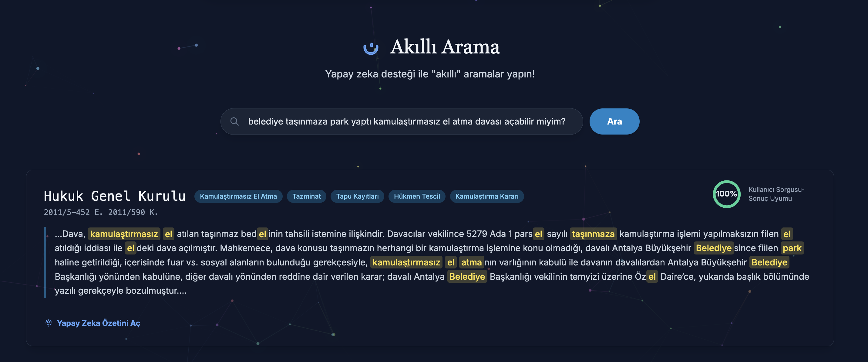Click the Hükmen Tescil tag
The image size is (868, 362).
[416, 196]
